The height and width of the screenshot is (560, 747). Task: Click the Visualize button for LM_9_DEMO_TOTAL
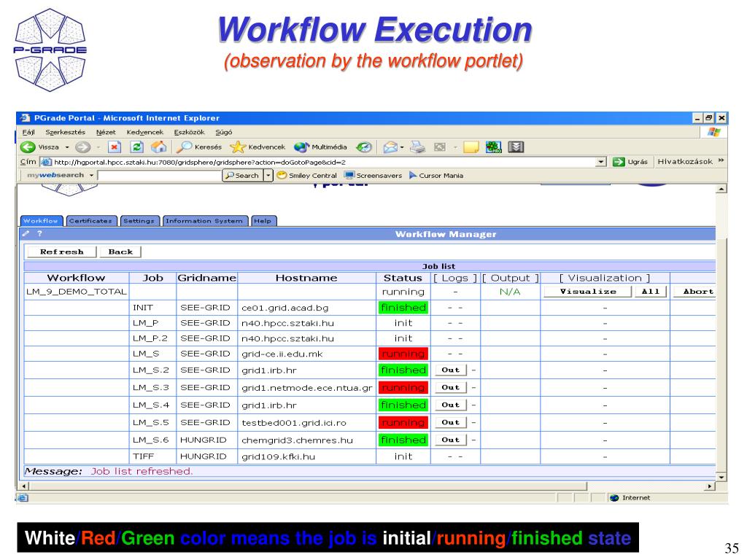click(588, 292)
